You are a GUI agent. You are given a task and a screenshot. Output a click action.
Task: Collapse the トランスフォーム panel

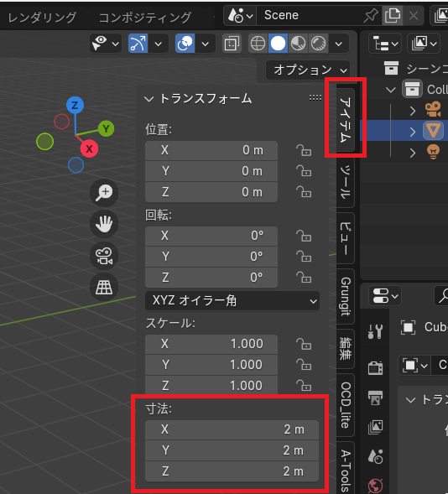click(x=148, y=99)
